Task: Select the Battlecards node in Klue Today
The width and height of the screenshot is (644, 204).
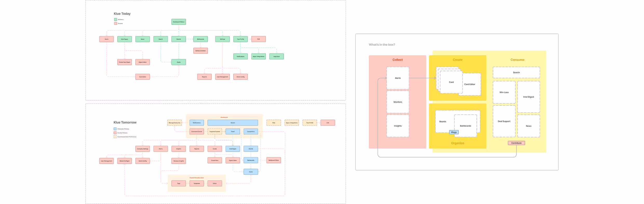Action: click(x=200, y=39)
